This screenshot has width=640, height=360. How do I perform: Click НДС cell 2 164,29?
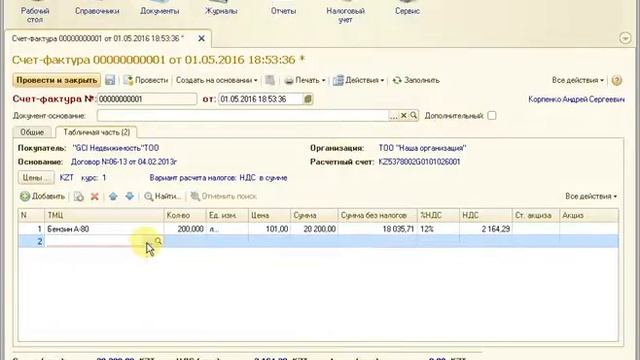486,229
